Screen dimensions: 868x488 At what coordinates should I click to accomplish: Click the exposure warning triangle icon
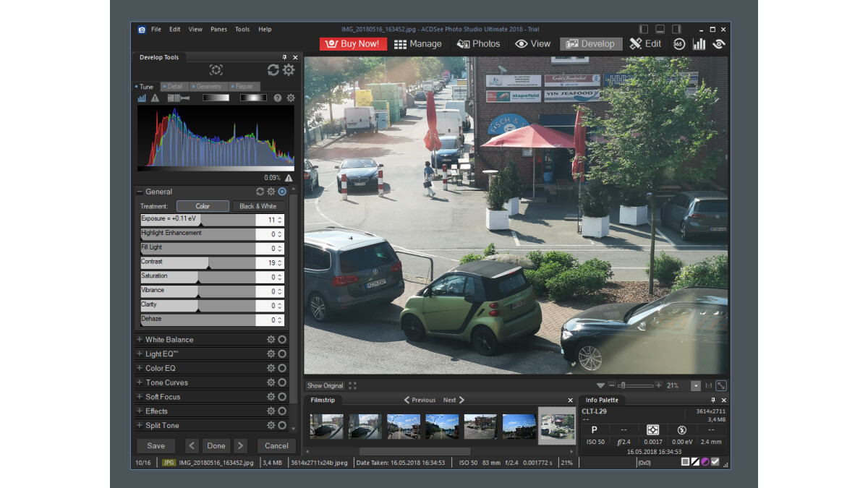pos(155,98)
